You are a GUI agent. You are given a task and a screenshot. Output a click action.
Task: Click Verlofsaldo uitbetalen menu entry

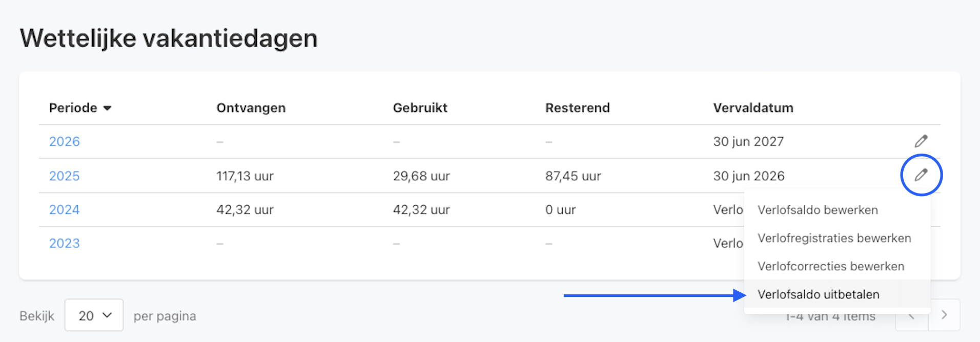pyautogui.click(x=818, y=294)
